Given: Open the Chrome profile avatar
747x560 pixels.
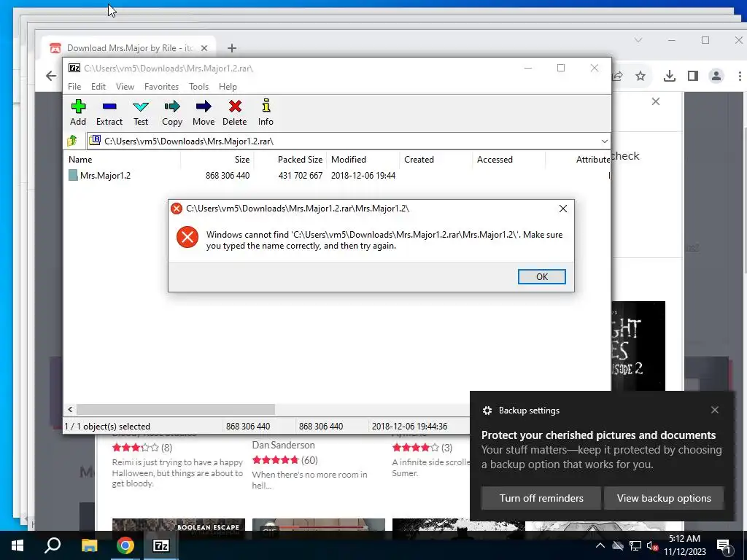Looking at the screenshot, I should 716,76.
